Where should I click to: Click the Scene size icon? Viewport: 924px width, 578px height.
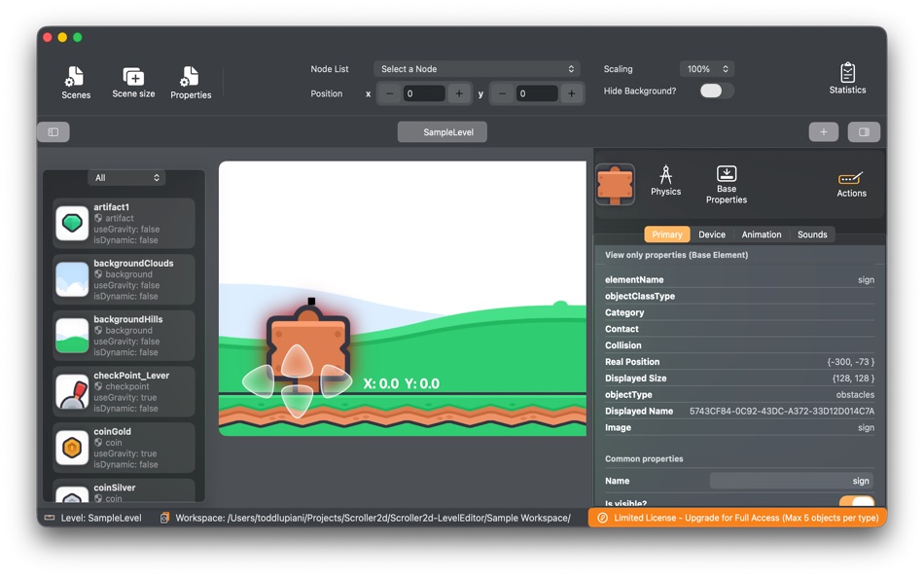click(x=132, y=82)
